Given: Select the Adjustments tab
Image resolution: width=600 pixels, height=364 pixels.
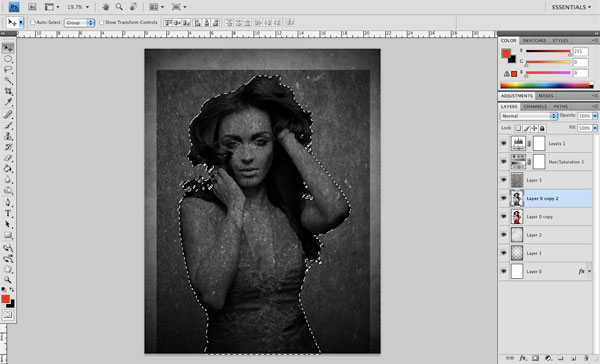Looking at the screenshot, I should pyautogui.click(x=517, y=96).
